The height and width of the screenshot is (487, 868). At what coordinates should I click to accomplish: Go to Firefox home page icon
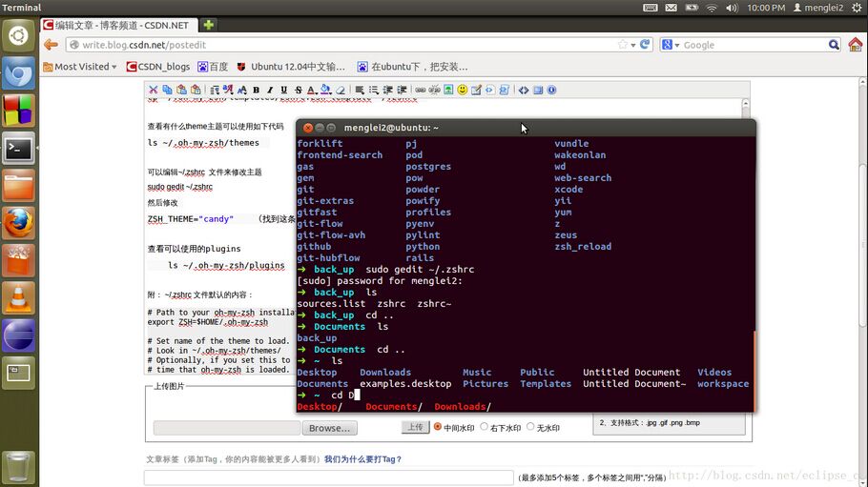click(856, 44)
